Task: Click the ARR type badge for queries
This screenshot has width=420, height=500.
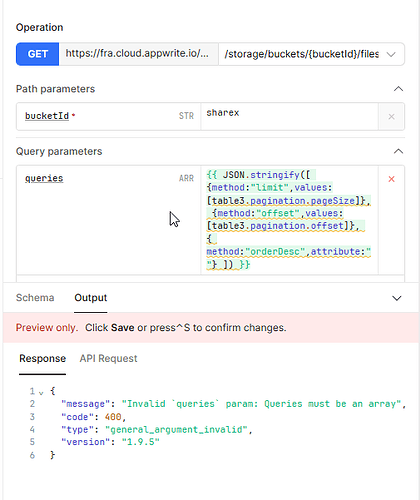Action: tap(186, 178)
